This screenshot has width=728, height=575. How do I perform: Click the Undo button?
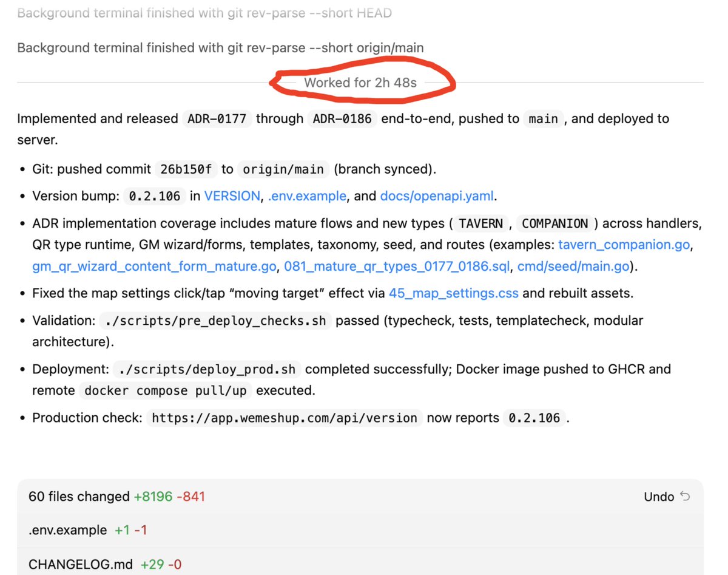point(667,497)
